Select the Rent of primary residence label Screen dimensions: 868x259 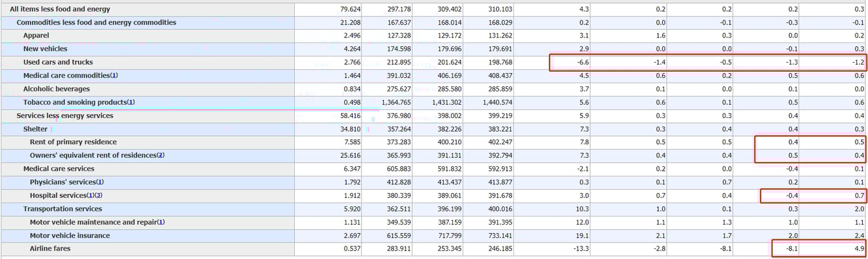tap(73, 142)
